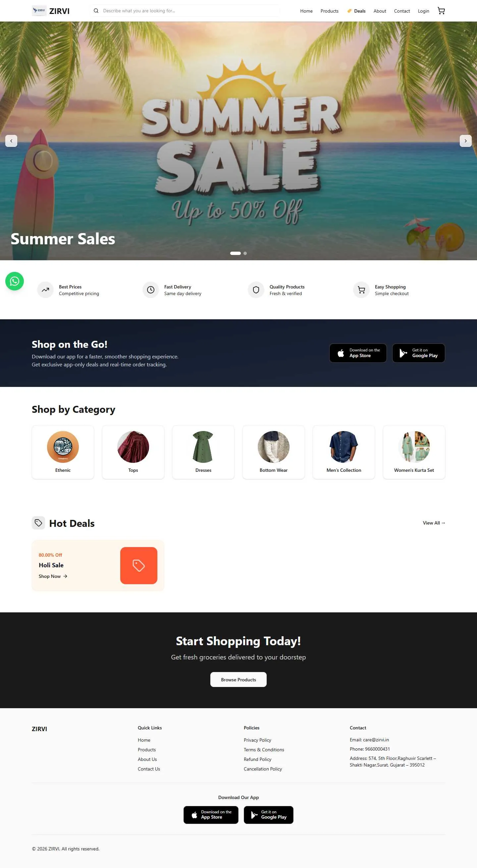477x868 pixels.
Task: Click the orange Holi Sale tag icon
Action: pos(139,565)
